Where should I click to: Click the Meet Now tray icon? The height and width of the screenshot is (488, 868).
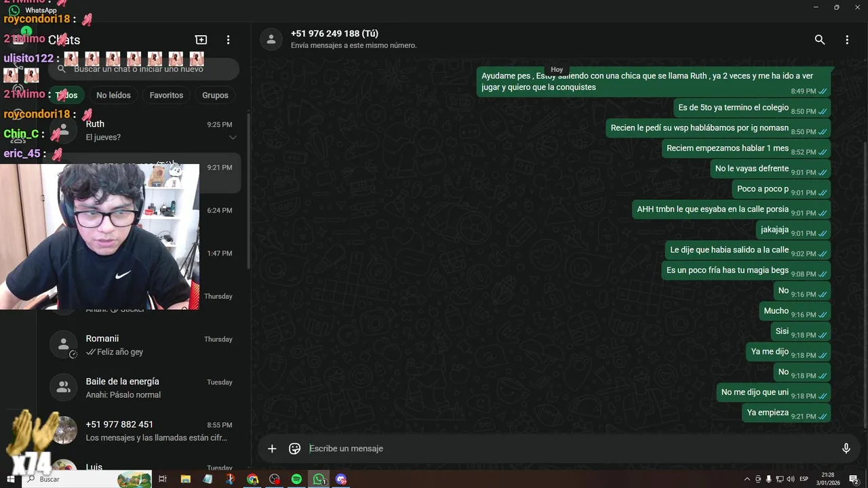coord(758,479)
